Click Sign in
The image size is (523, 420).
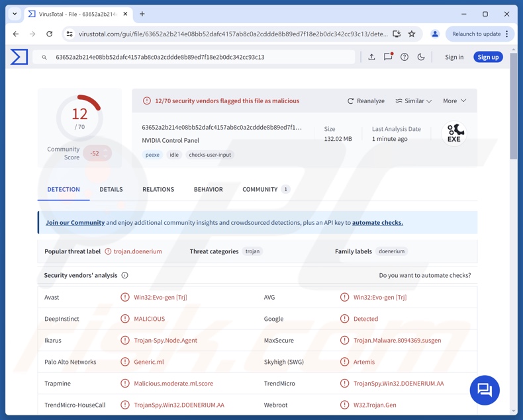point(454,57)
